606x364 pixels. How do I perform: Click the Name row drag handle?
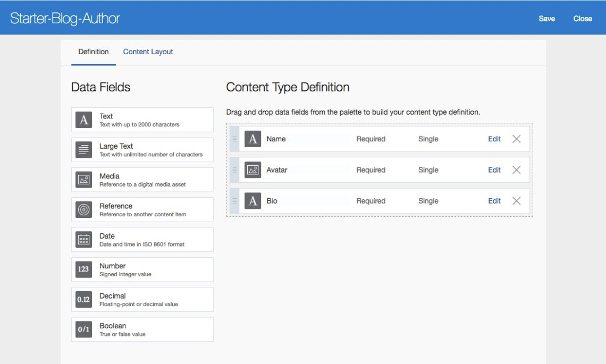(x=234, y=139)
